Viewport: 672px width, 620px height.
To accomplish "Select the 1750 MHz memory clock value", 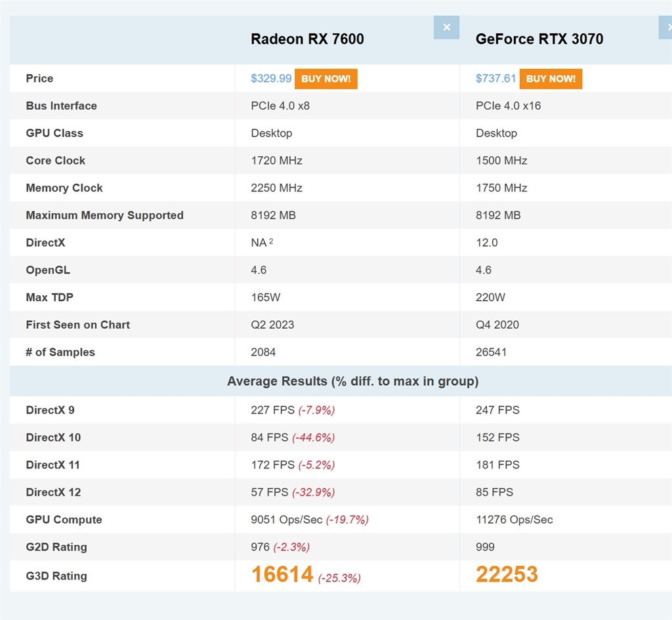I will pyautogui.click(x=501, y=188).
